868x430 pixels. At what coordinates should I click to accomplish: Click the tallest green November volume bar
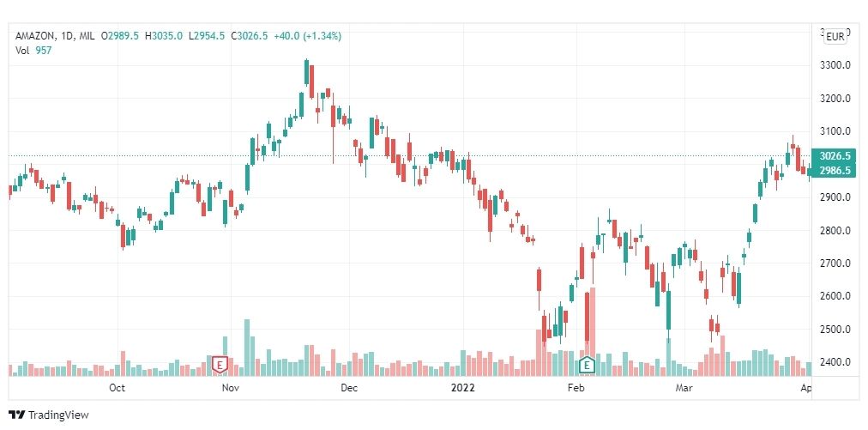[247, 348]
